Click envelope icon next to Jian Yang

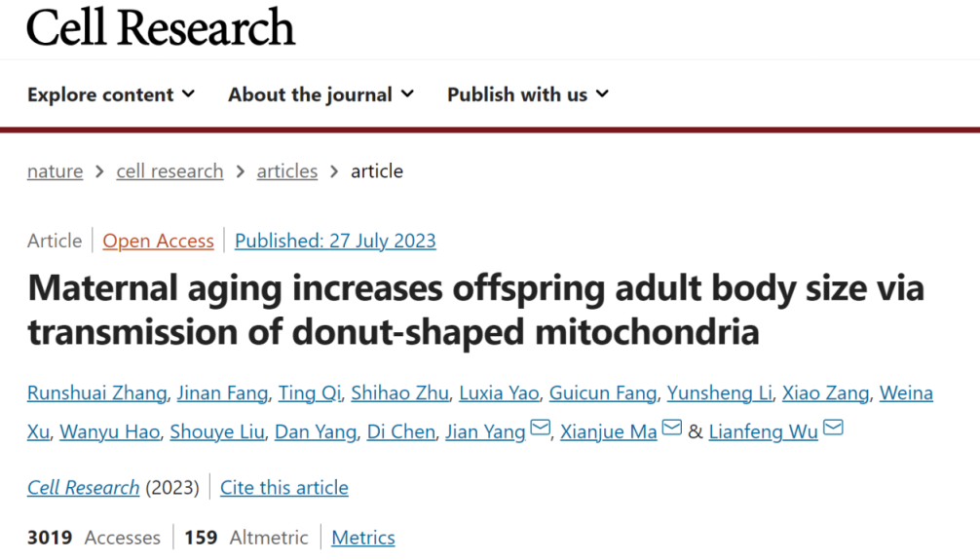tap(541, 429)
